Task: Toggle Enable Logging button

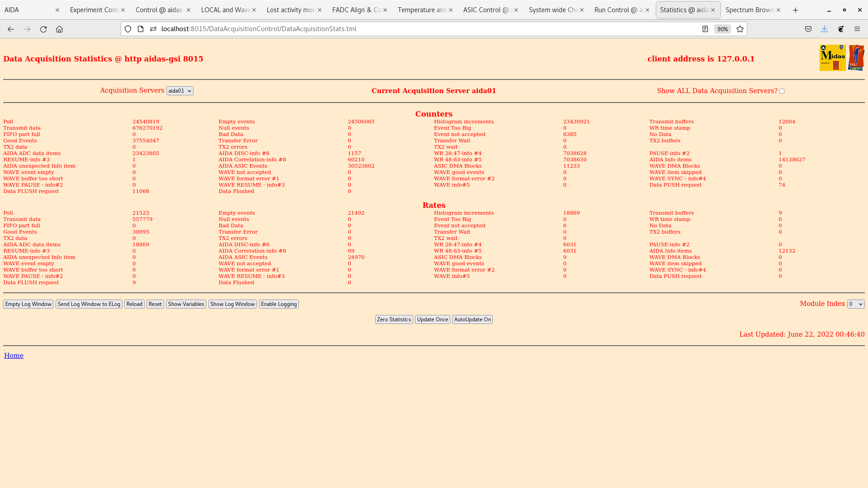Action: tap(278, 304)
